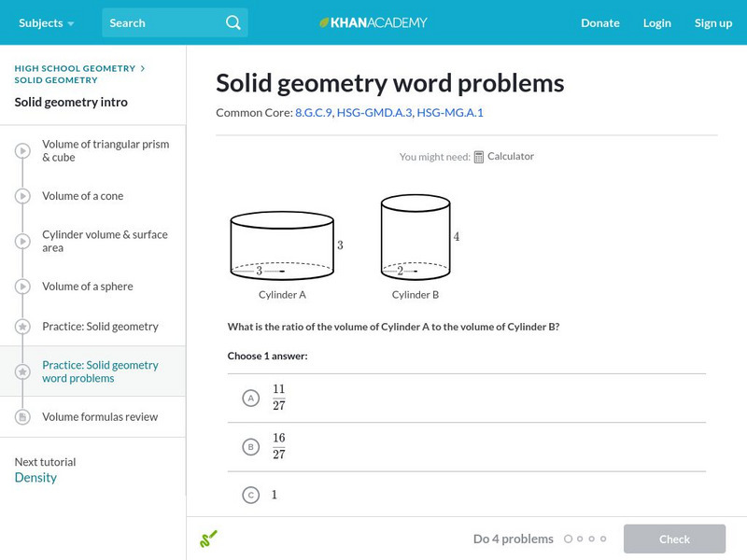
Task: Select answer choice B, 16/27
Action: coord(250,447)
